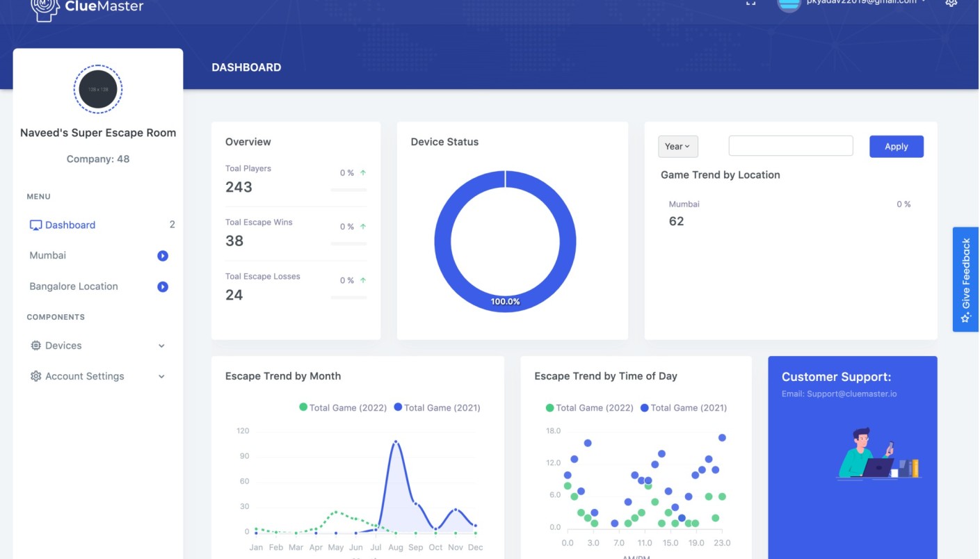
Task: Click the Dashboard badge count 2
Action: point(172,225)
